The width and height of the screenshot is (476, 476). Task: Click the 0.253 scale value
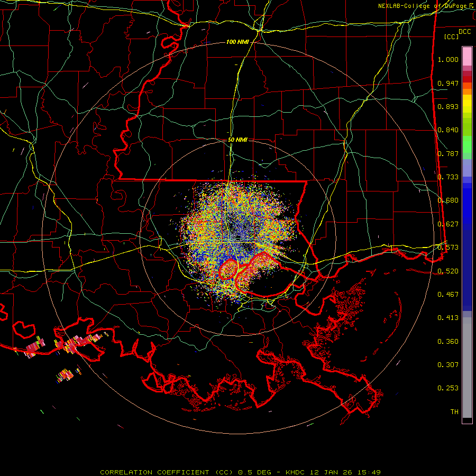[448, 388]
